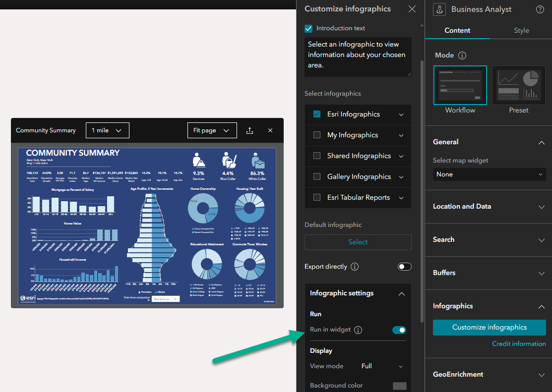Screen dimensions: 552x392
Task: Open the Background color swatch
Action: 400,386
